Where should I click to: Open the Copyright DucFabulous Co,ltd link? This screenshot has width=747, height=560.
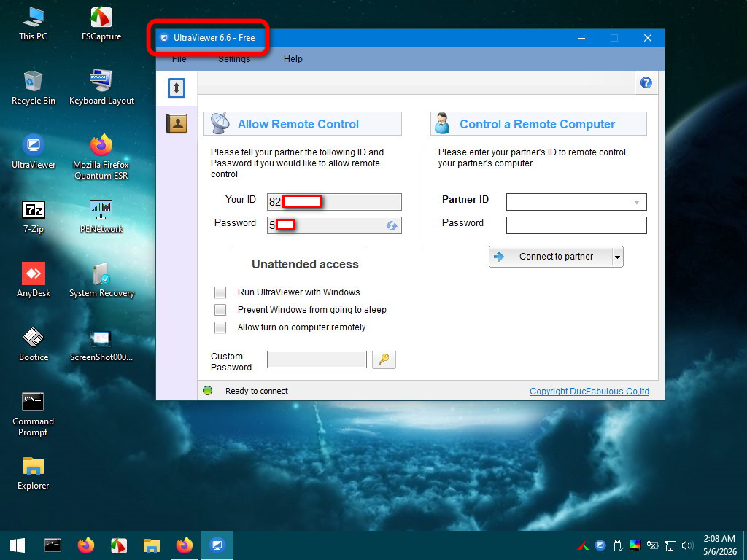point(589,392)
